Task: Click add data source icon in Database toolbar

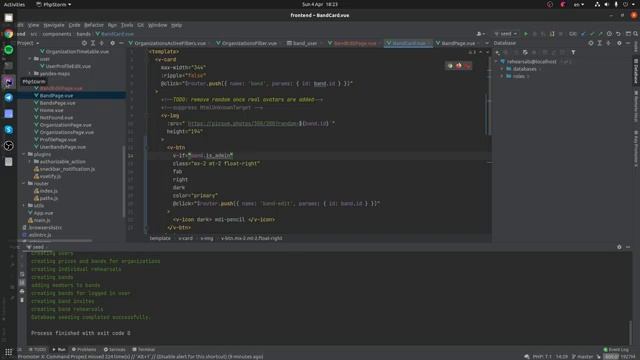Action: coord(498,52)
